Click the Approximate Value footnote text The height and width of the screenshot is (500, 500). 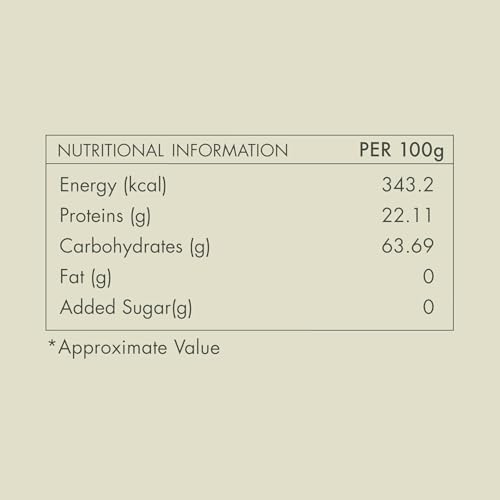coord(139,348)
